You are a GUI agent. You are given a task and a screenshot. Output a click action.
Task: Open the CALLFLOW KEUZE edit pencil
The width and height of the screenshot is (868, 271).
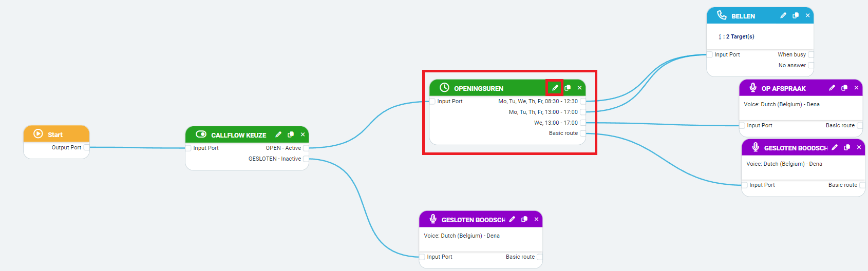coord(278,134)
